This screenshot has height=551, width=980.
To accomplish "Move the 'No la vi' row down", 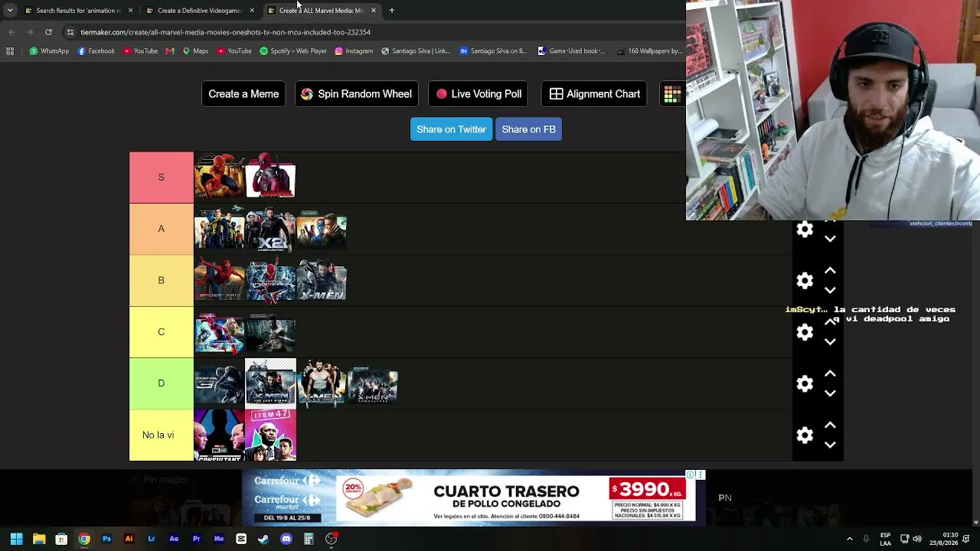I will point(830,444).
